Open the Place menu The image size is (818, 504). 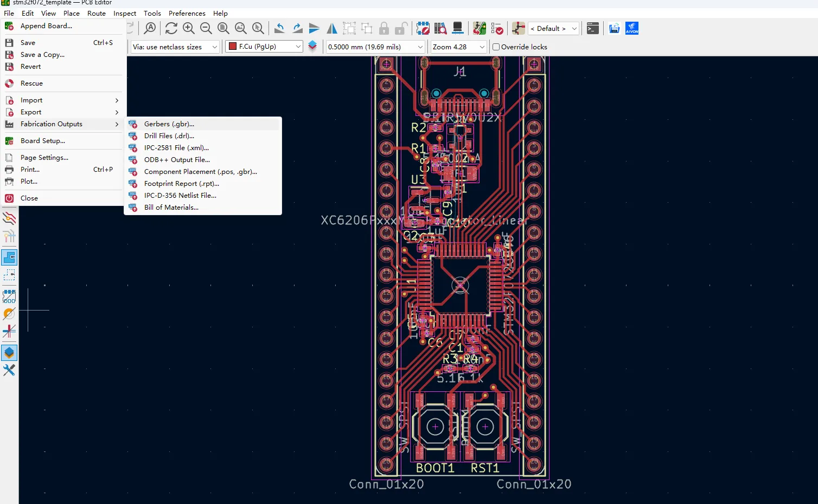(x=72, y=13)
